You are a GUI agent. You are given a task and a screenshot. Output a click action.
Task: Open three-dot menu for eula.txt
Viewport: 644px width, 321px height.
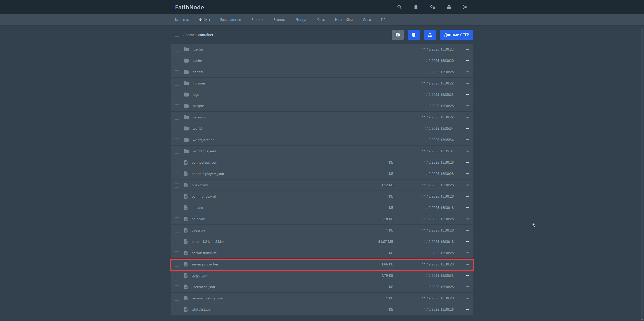467,208
